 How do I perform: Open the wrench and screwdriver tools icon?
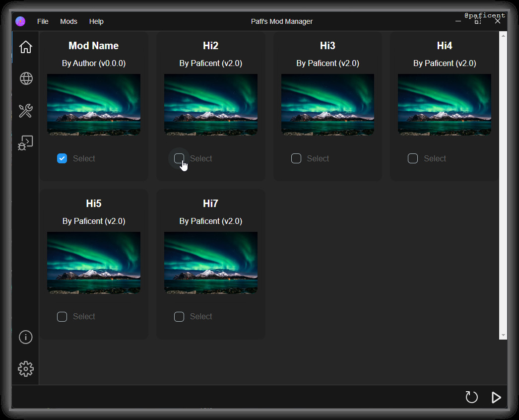pos(25,111)
